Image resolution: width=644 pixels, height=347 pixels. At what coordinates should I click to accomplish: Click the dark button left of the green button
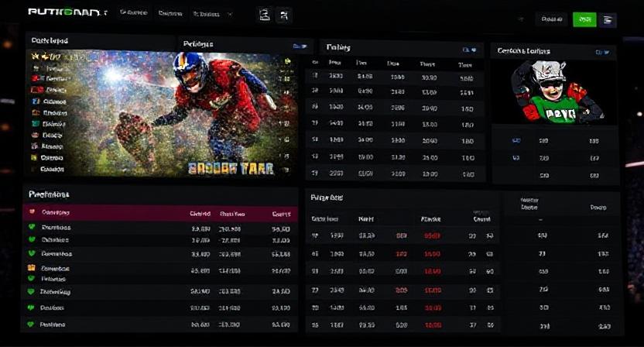(x=551, y=19)
